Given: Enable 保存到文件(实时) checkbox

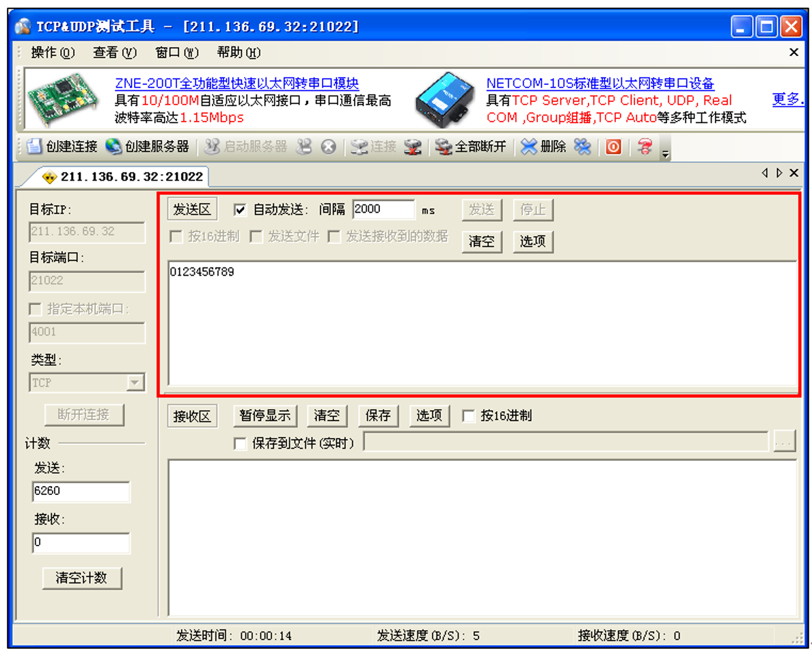Looking at the screenshot, I should click(240, 444).
